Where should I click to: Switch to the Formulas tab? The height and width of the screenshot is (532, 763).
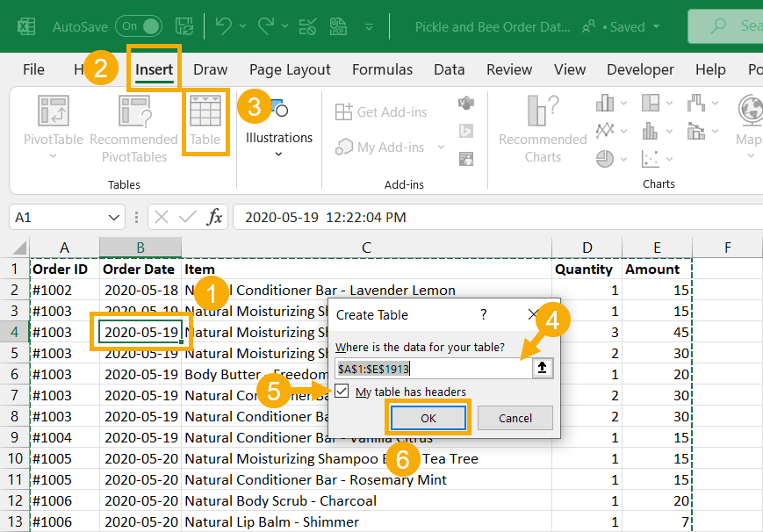[382, 69]
